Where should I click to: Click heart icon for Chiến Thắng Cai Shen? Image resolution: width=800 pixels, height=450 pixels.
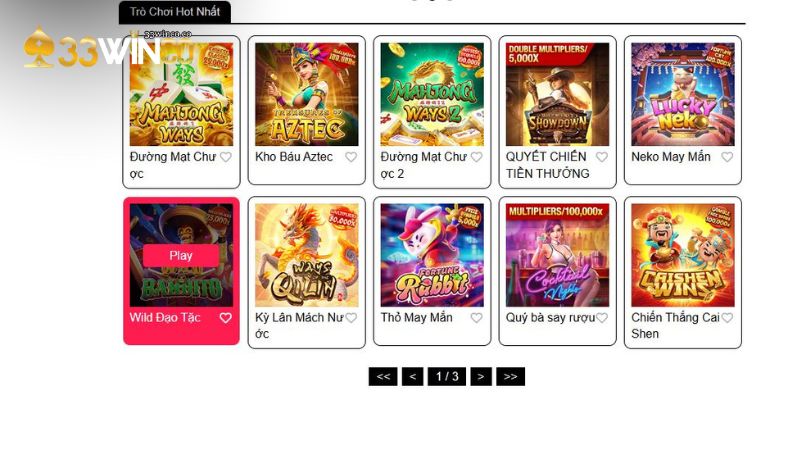pyautogui.click(x=727, y=318)
